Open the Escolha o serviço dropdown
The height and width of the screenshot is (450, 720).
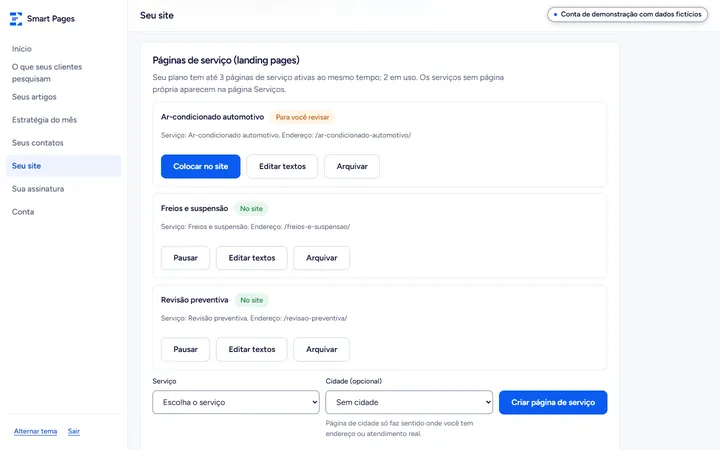[236, 402]
